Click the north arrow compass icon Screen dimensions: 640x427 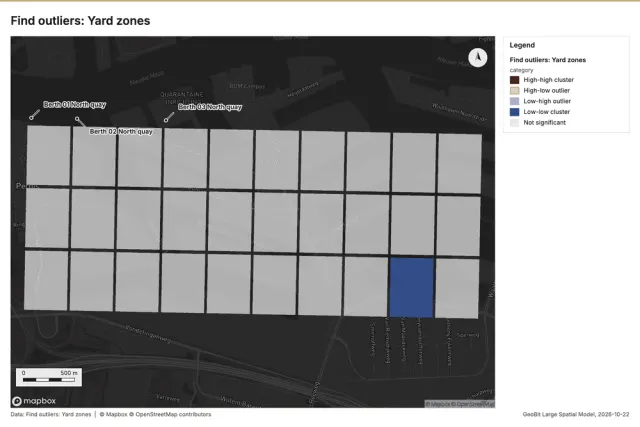pos(478,58)
